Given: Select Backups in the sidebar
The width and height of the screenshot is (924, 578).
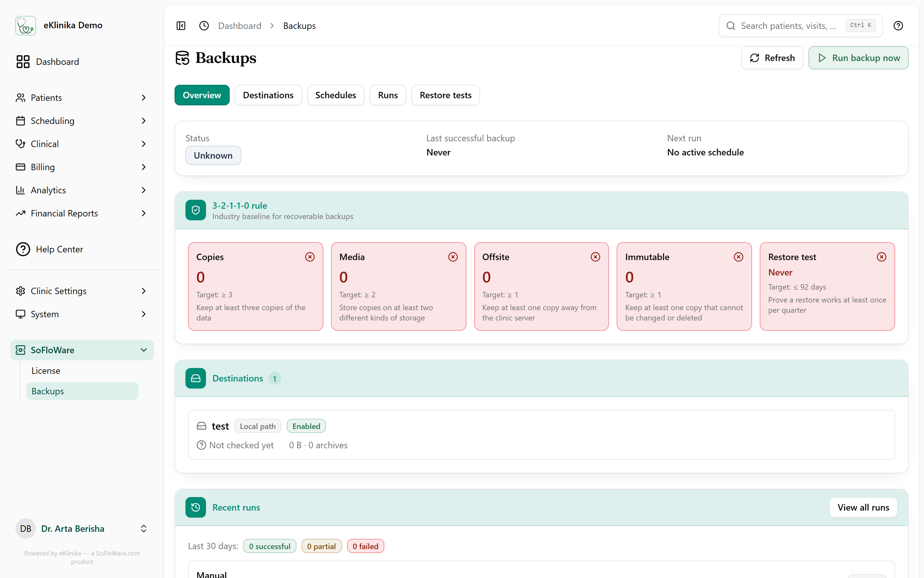Looking at the screenshot, I should (x=82, y=391).
